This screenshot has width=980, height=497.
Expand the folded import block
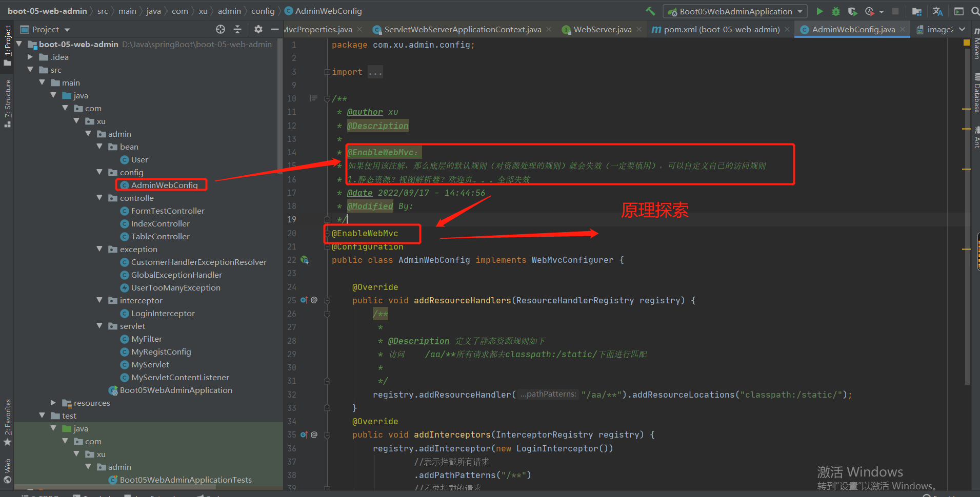327,72
